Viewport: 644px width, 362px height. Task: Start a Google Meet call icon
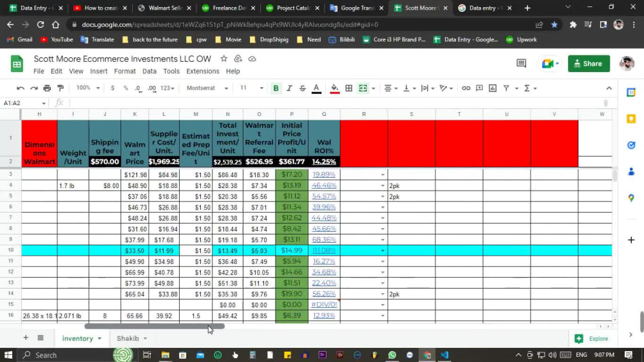[550, 64]
